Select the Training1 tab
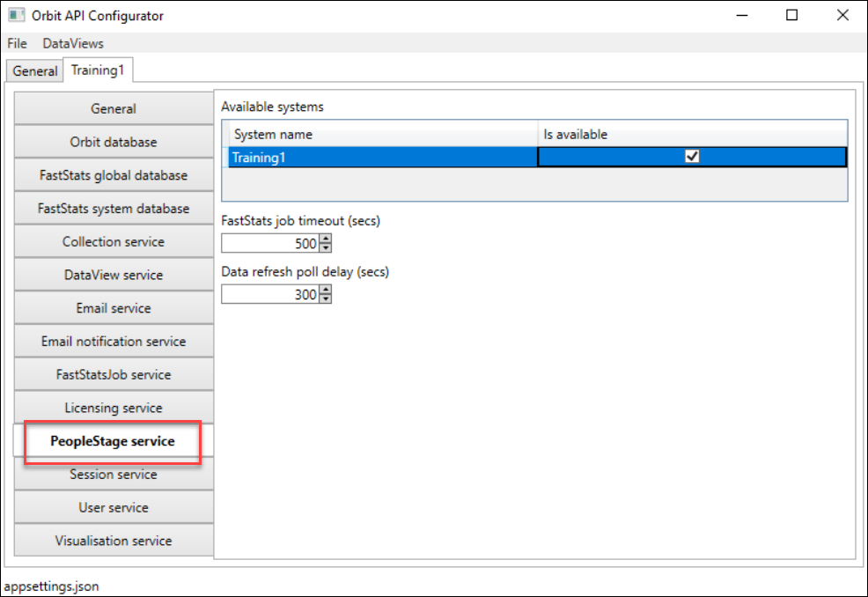This screenshot has width=868, height=597. [x=98, y=70]
